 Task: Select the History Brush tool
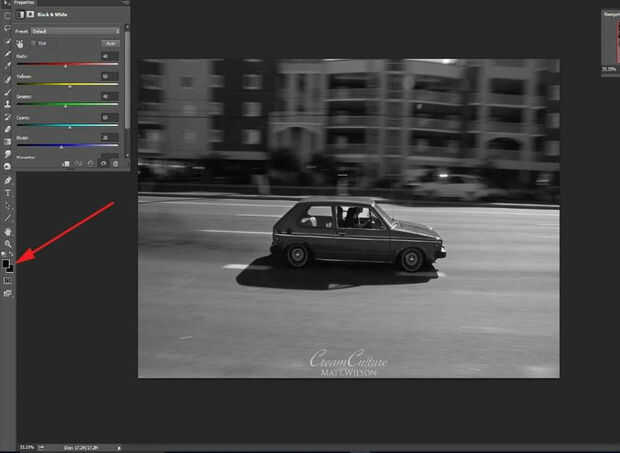[x=7, y=117]
